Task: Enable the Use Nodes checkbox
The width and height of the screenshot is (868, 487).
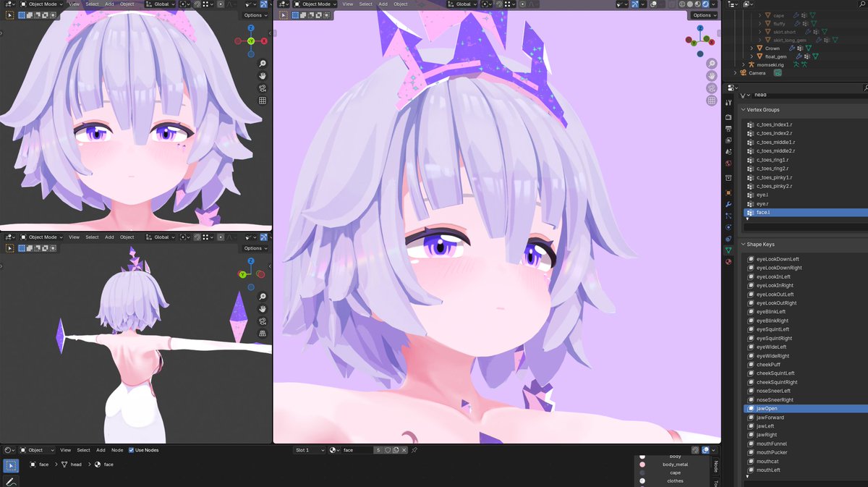Action: point(132,449)
